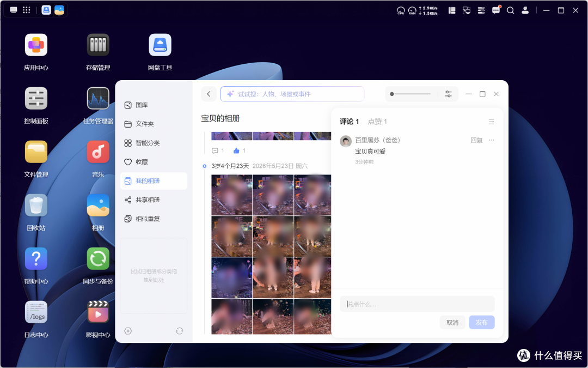Click the 宝贝真可爱 comment text
This screenshot has height=368, width=588.
coord(370,152)
